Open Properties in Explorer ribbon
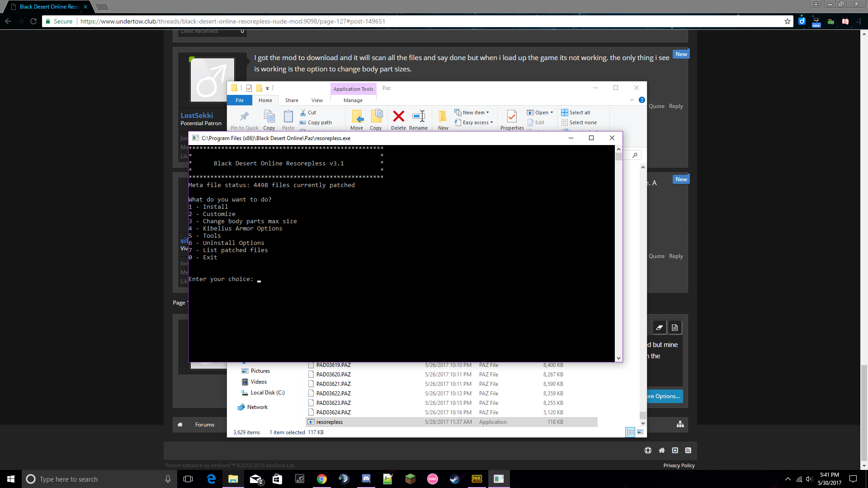The image size is (868, 488). [512, 117]
